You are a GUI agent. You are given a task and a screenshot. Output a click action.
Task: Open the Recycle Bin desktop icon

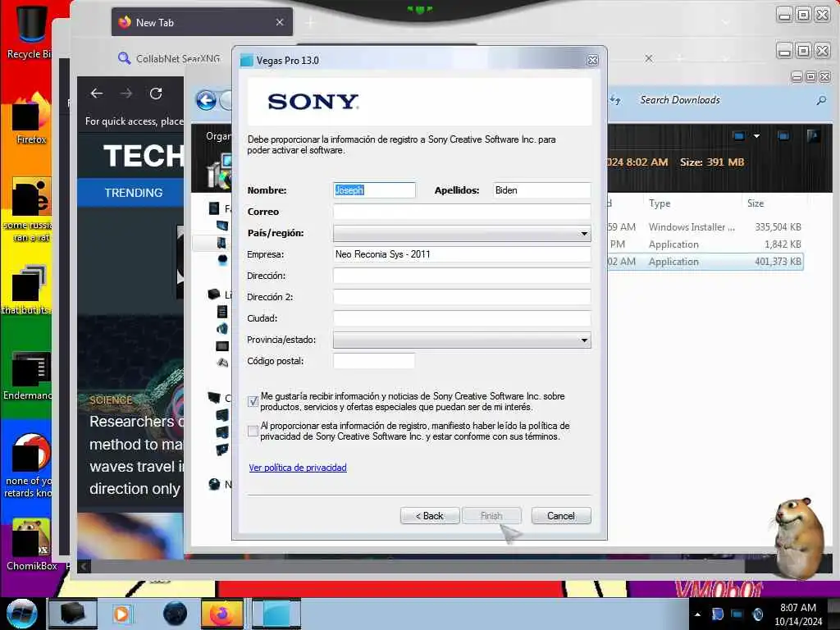[30, 31]
